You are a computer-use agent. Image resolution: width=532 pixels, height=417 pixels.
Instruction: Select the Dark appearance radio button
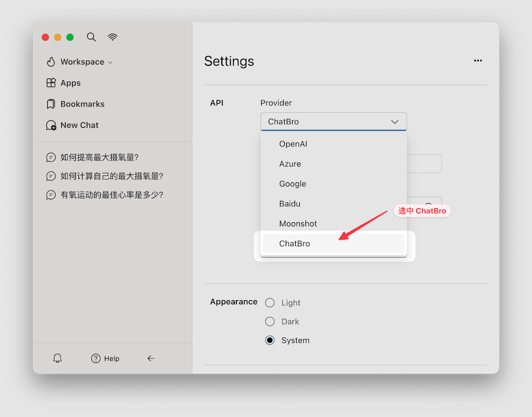(x=270, y=321)
